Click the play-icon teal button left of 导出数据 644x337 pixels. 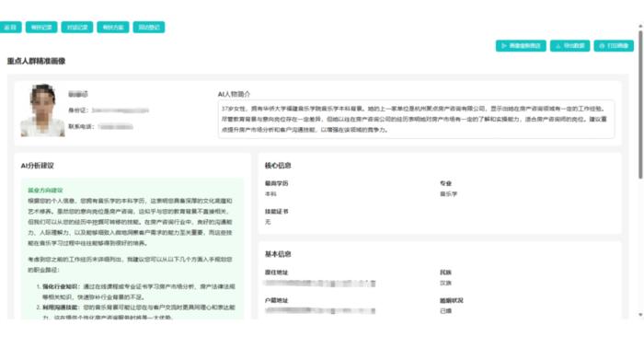click(521, 46)
